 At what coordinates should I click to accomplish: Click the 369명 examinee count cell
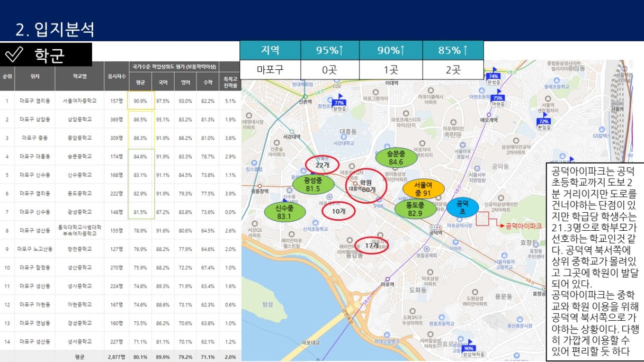(117, 119)
